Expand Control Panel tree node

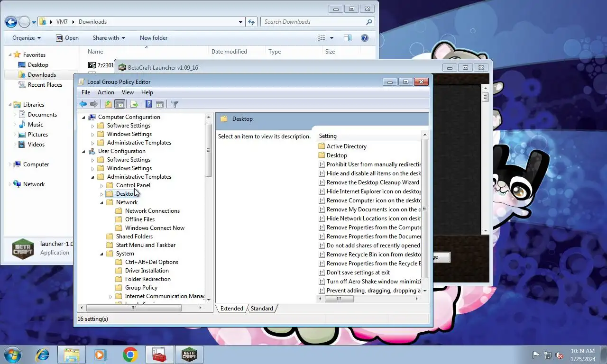point(102,185)
